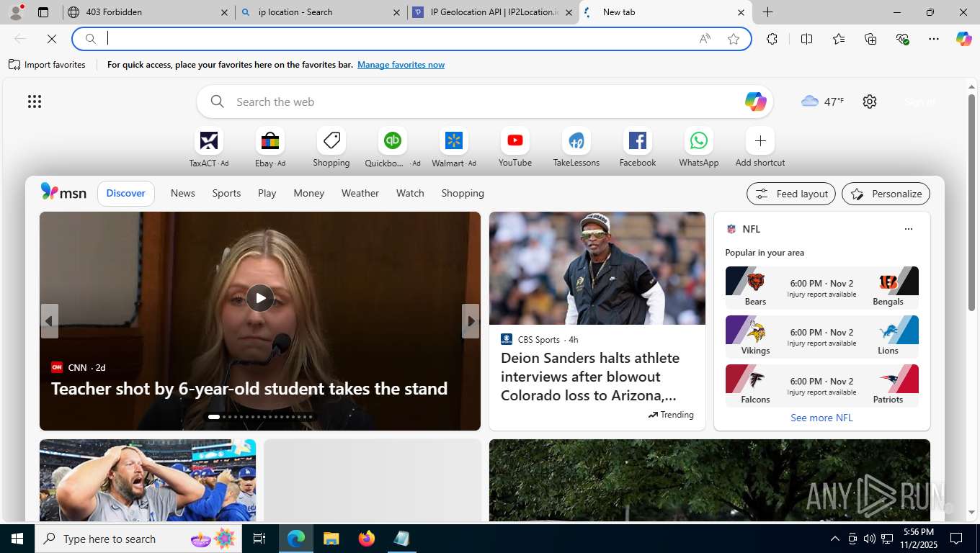The image size is (980, 553).
Task: Open Deion Sanders article headline
Action: 590,377
